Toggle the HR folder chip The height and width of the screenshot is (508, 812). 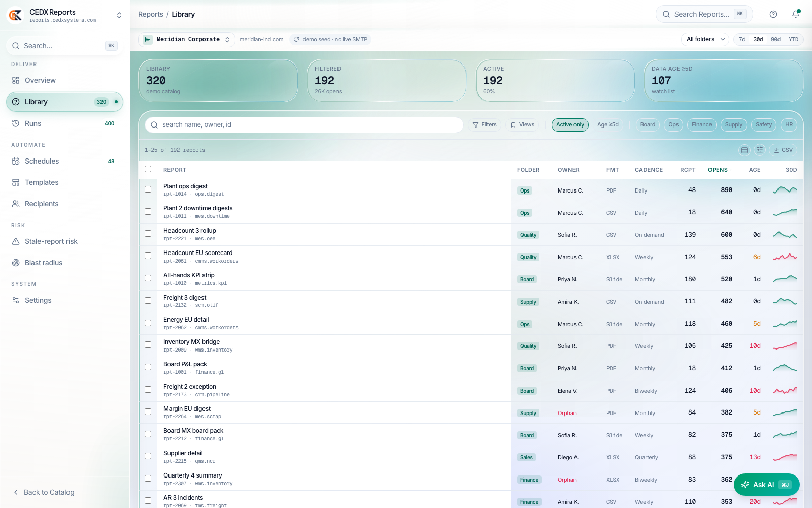[x=789, y=124]
